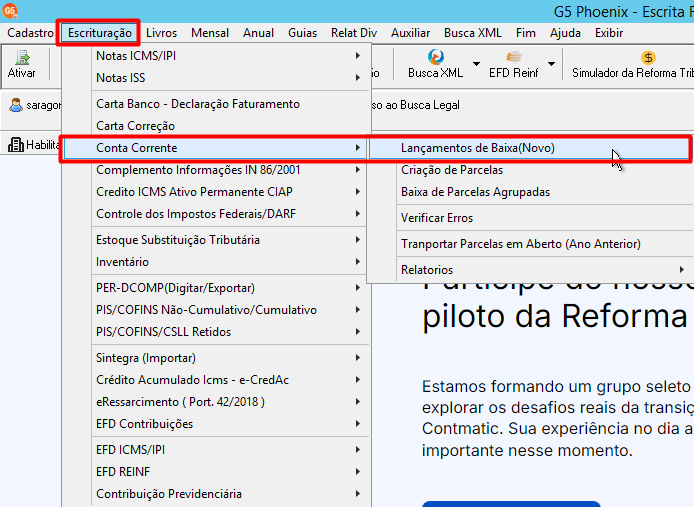Expand the Notas ISS submenu arrow
Viewport: 694px width, 507px height.
[358, 77]
